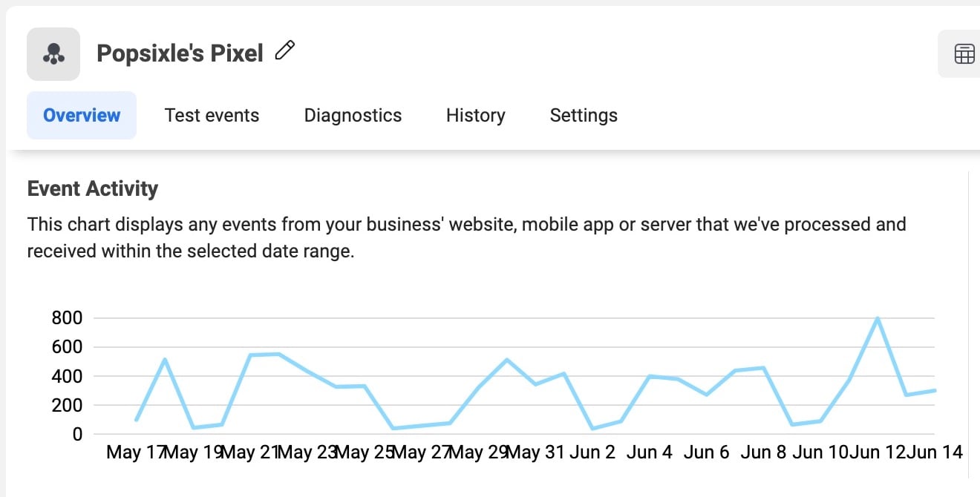
Task: Click the dip at Jun 2 on the line
Action: (594, 427)
